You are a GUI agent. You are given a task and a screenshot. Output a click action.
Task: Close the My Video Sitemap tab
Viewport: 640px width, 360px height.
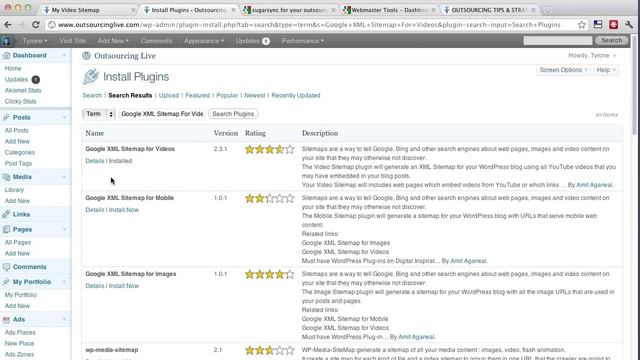pyautogui.click(x=133, y=10)
